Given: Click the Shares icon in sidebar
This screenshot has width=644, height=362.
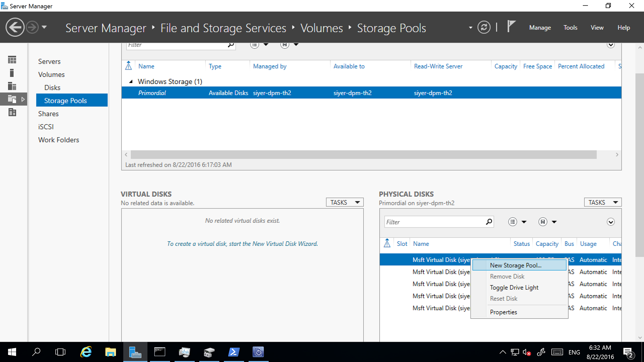Looking at the screenshot, I should pyautogui.click(x=48, y=114).
